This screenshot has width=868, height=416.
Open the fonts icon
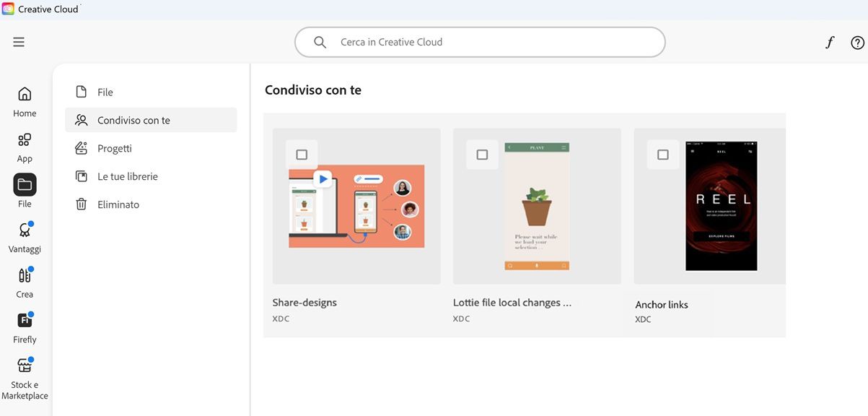click(x=830, y=43)
